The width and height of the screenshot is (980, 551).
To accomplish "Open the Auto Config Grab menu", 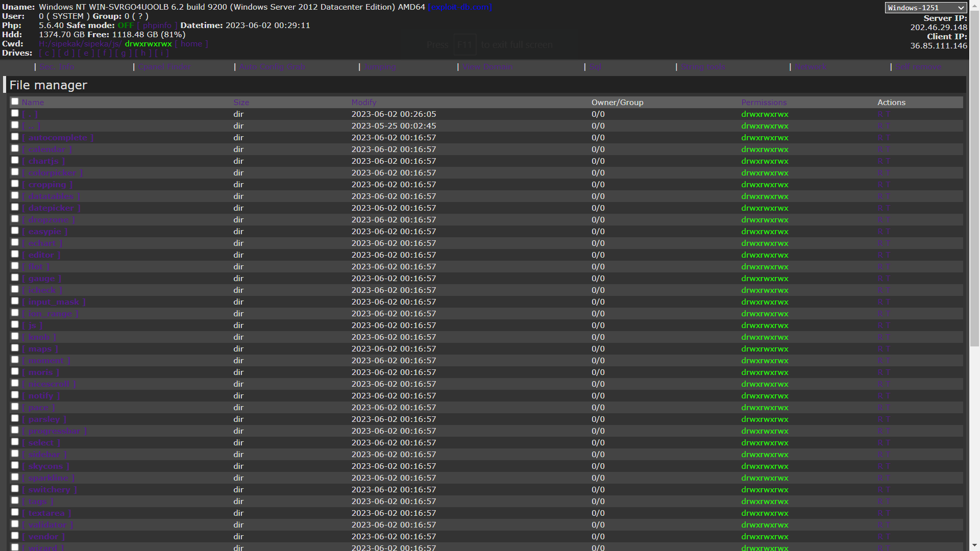I will [x=272, y=67].
